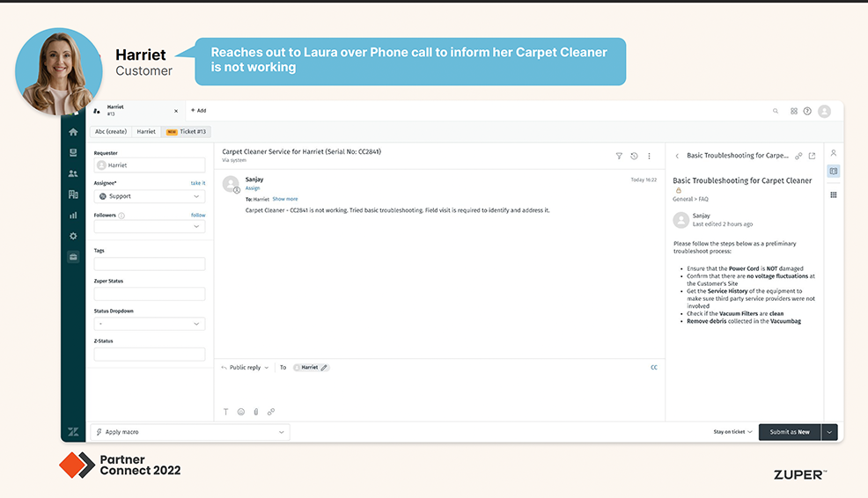Show ticket events history clock icon

634,156
